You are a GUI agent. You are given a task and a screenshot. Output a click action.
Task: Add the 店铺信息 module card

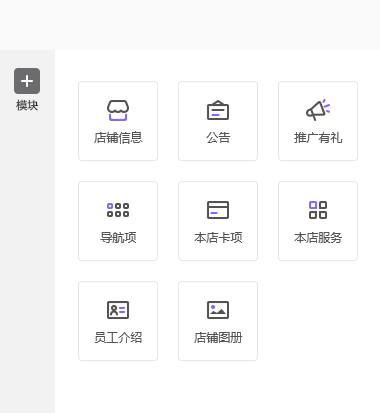118,121
